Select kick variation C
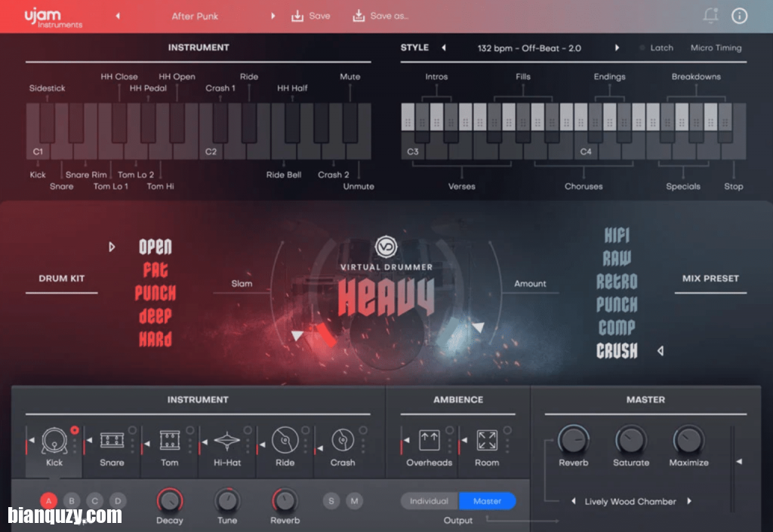This screenshot has width=773, height=532. (94, 501)
